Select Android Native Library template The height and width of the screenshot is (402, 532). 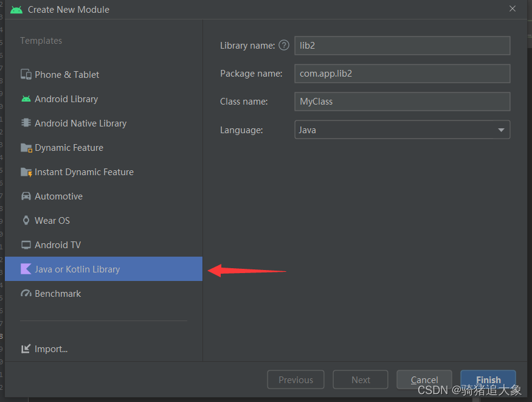point(104,123)
